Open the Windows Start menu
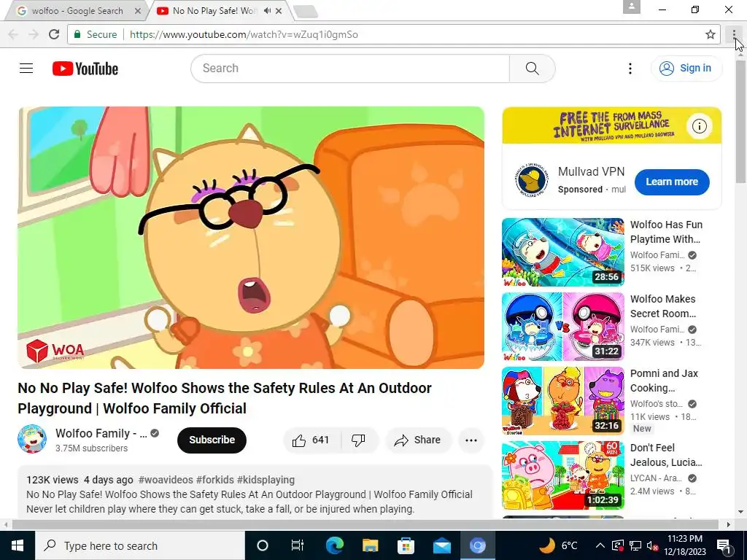747x560 pixels. (18, 545)
